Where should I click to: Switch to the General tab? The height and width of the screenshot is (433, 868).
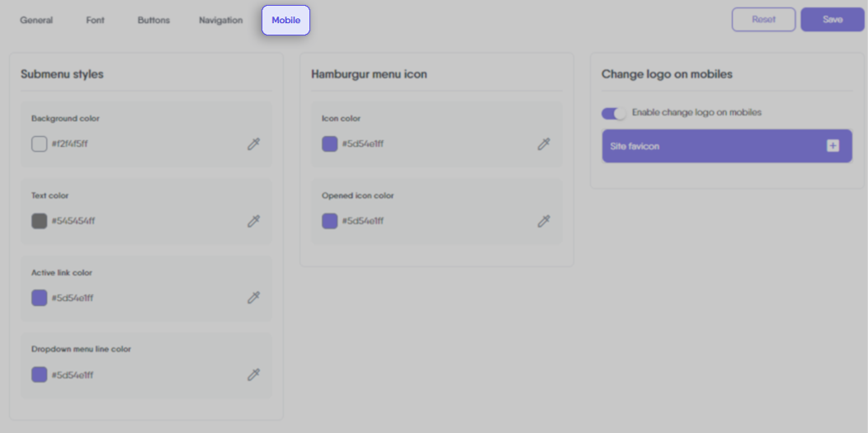[x=36, y=21]
